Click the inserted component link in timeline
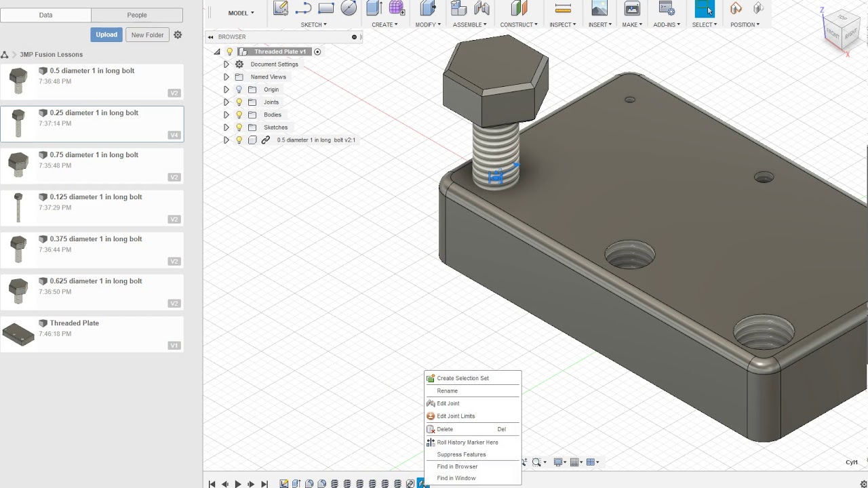Image resolution: width=868 pixels, height=488 pixels. click(410, 483)
